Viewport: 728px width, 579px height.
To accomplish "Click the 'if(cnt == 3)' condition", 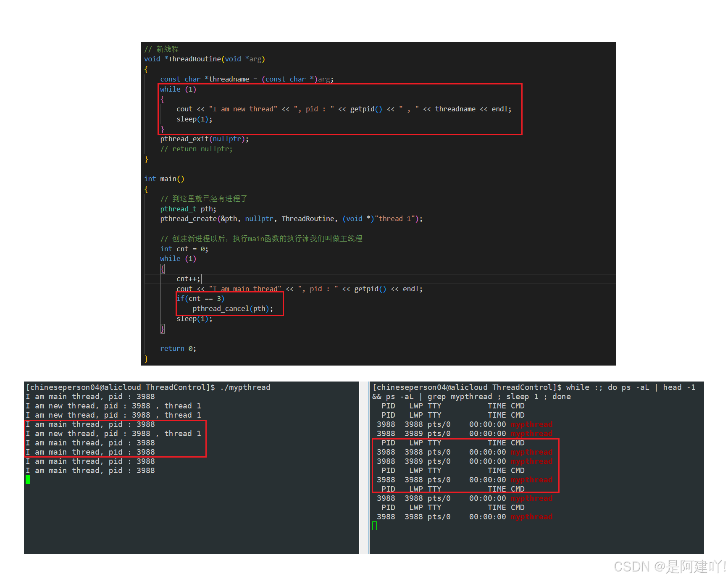I will click(200, 299).
